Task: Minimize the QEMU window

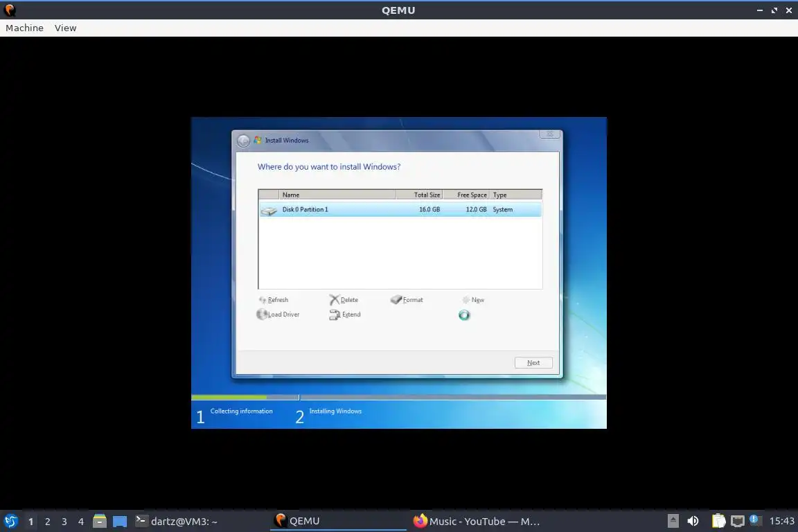Action: 759,10
